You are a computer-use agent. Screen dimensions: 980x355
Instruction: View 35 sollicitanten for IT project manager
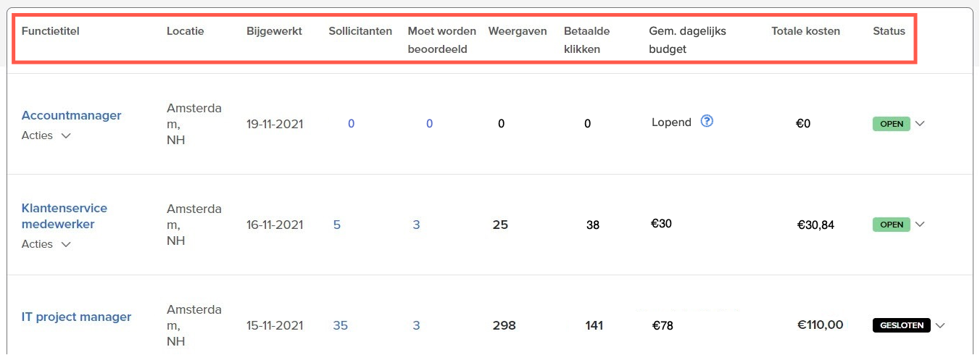[340, 325]
